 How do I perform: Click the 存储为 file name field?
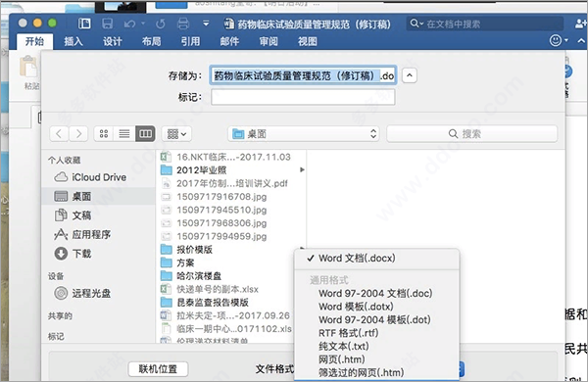point(303,75)
